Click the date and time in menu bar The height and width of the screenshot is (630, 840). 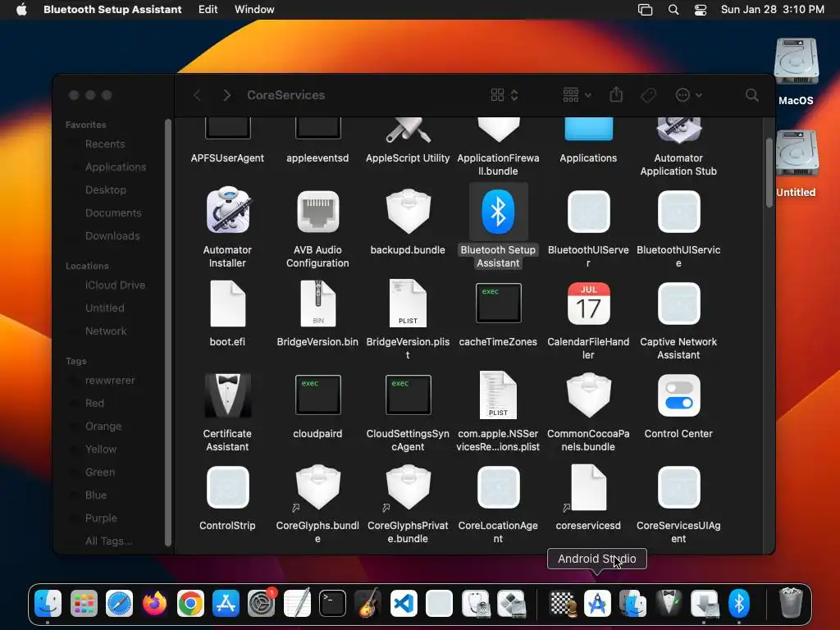coord(773,9)
